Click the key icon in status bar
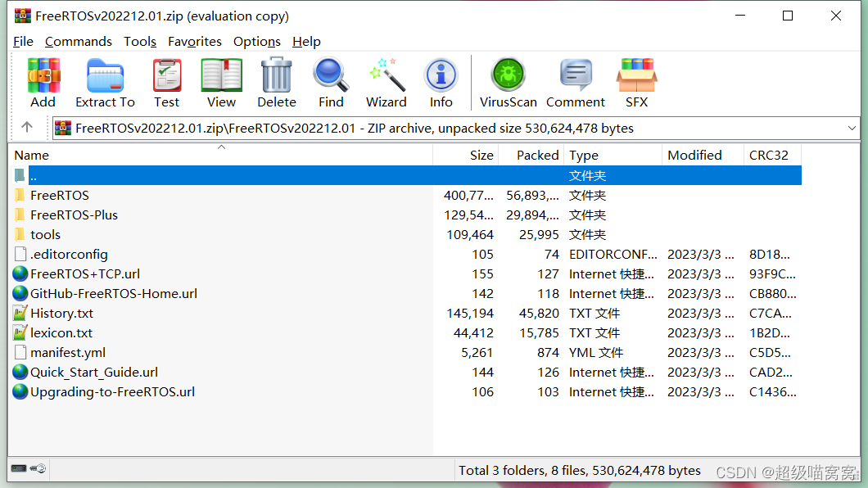 click(x=38, y=468)
